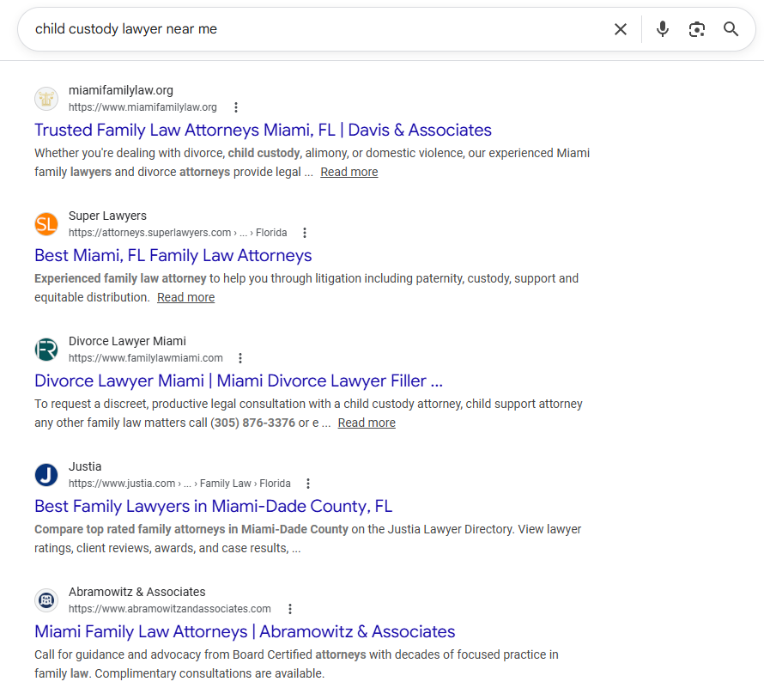The image size is (764, 700).
Task: Click the X to clear the search query
Action: point(621,28)
